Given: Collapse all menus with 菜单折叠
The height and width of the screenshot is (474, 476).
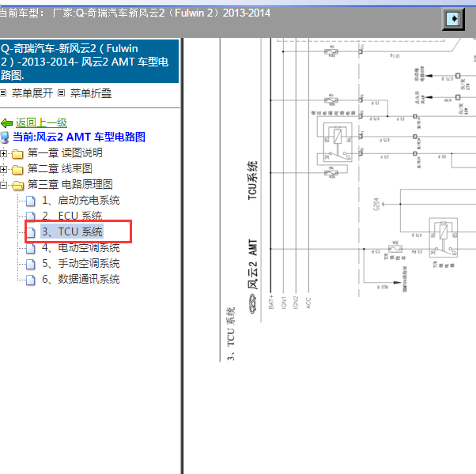Looking at the screenshot, I should 91,93.
